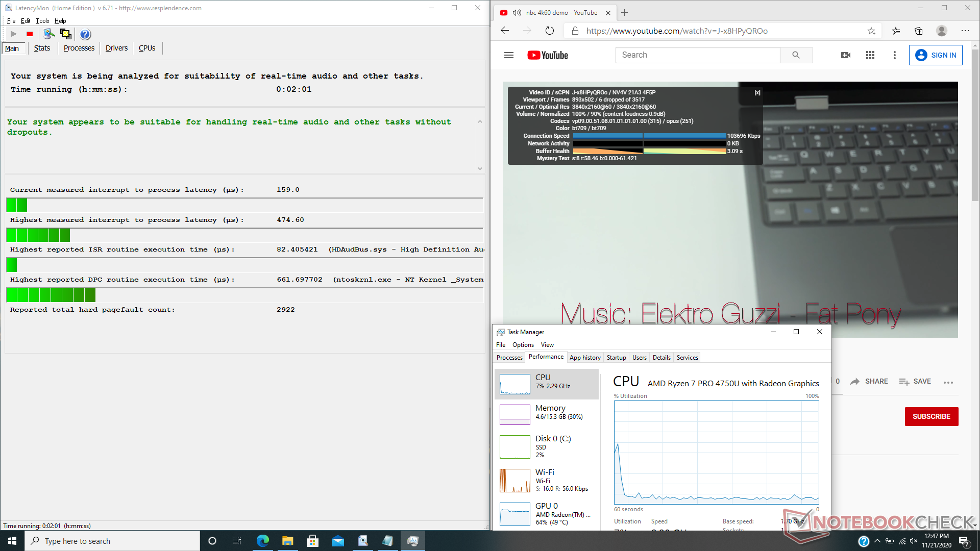Click the red stop monitoring button
This screenshot has height=551, width=980.
point(30,34)
